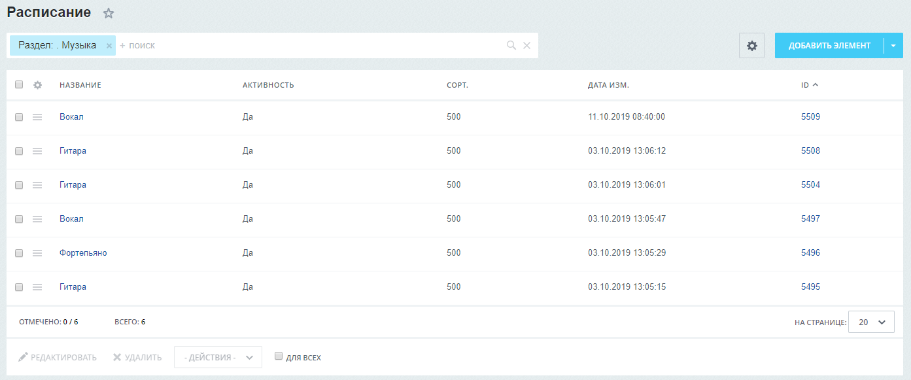Image resolution: width=911 pixels, height=380 pixels.
Task: Open row menu for Гитара ID 5508
Action: click(37, 151)
